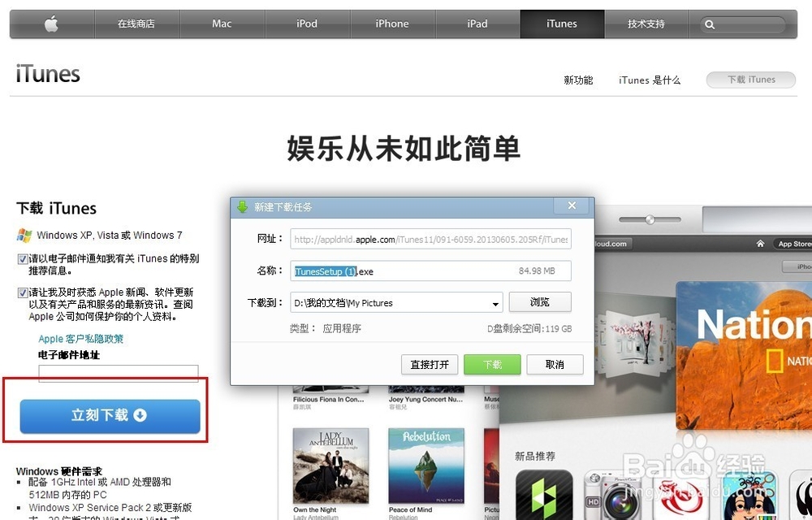
Task: Click the 取消 button
Action: point(555,365)
